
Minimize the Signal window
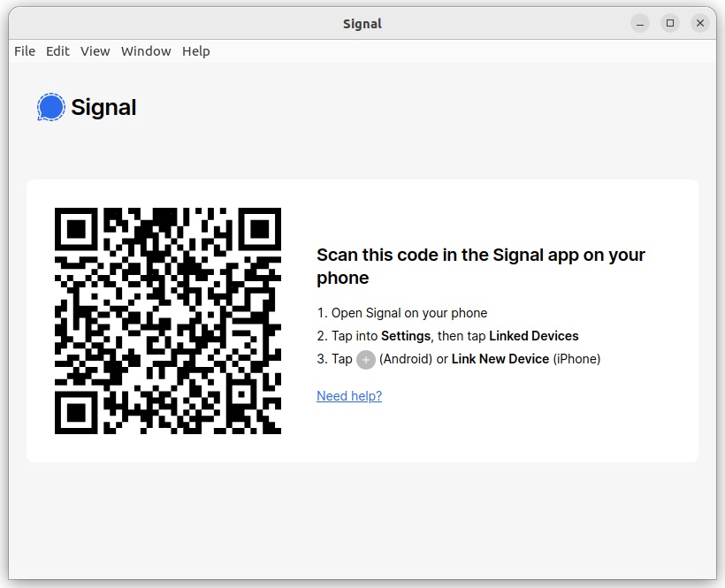pos(640,23)
